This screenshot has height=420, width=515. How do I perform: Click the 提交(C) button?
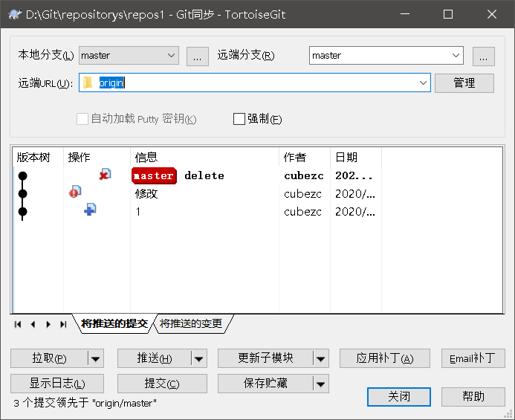162,384
